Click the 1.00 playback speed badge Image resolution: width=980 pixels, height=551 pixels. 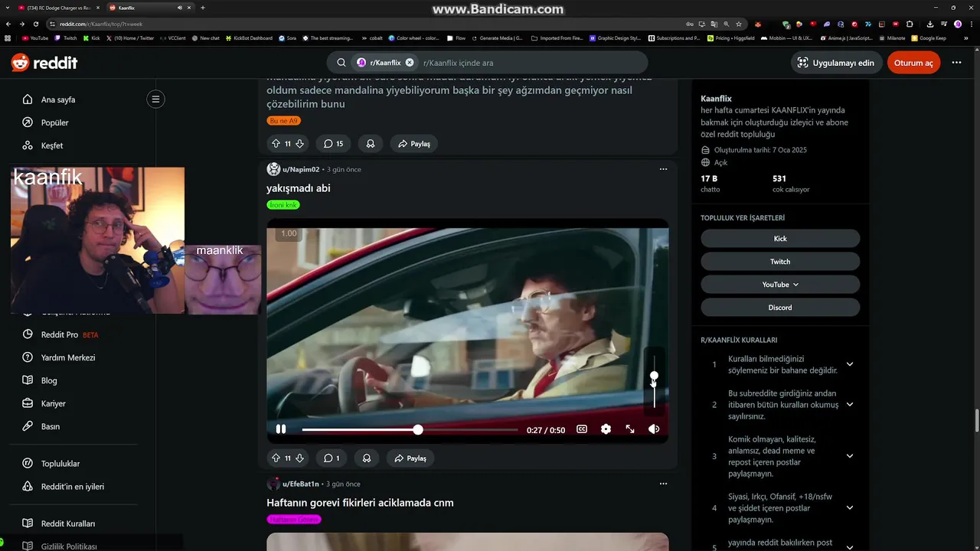[x=289, y=233]
